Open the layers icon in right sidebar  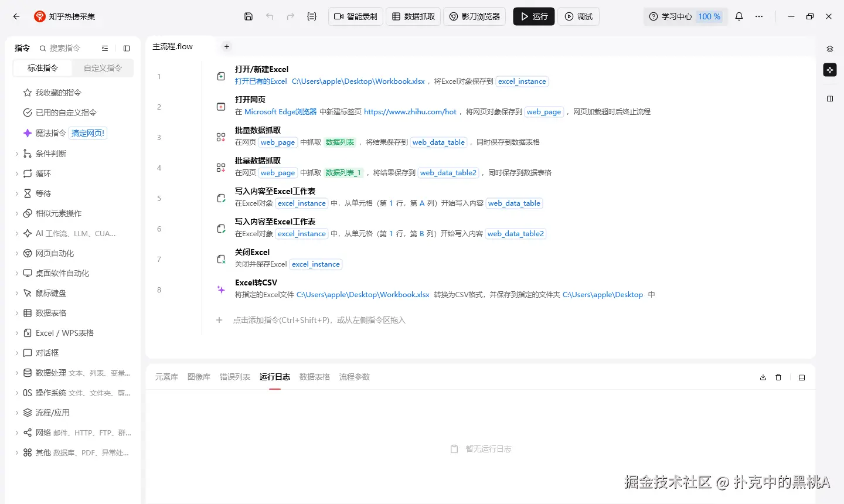[830, 49]
